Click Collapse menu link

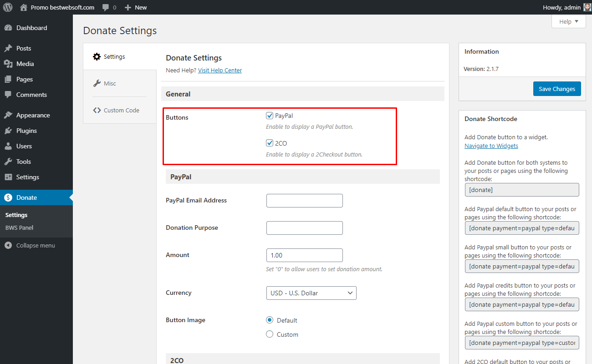pos(36,245)
